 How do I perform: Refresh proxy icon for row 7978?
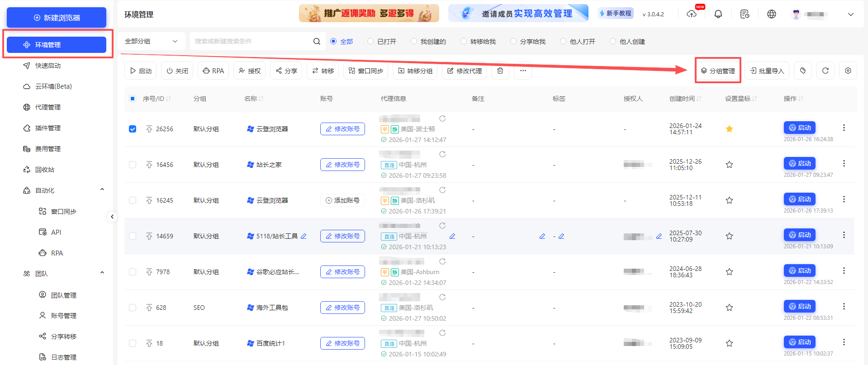coord(442,261)
